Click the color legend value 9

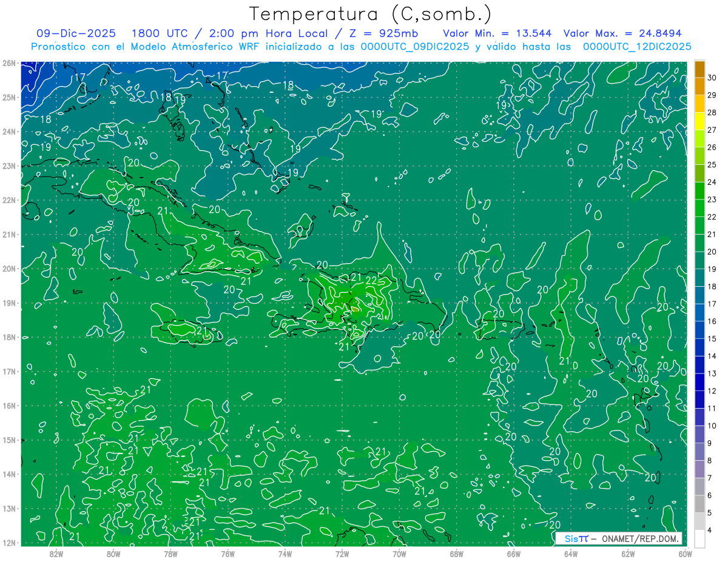[x=710, y=443]
